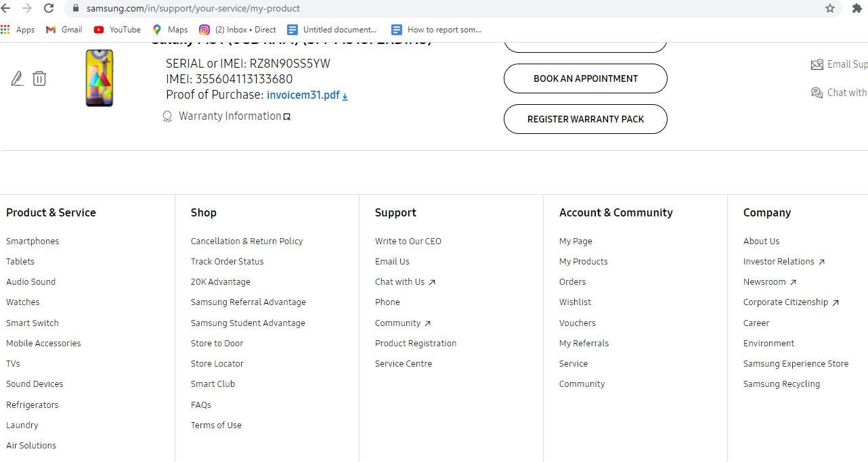Open Instagram Inbox Direct bookmark
This screenshot has width=868, height=462.
coord(238,30)
